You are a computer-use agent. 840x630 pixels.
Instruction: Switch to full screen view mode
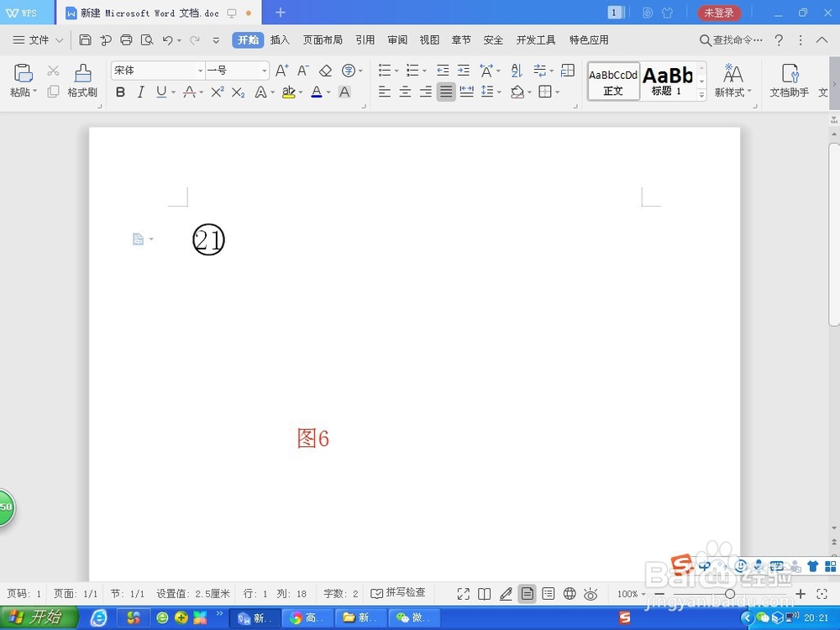click(463, 593)
